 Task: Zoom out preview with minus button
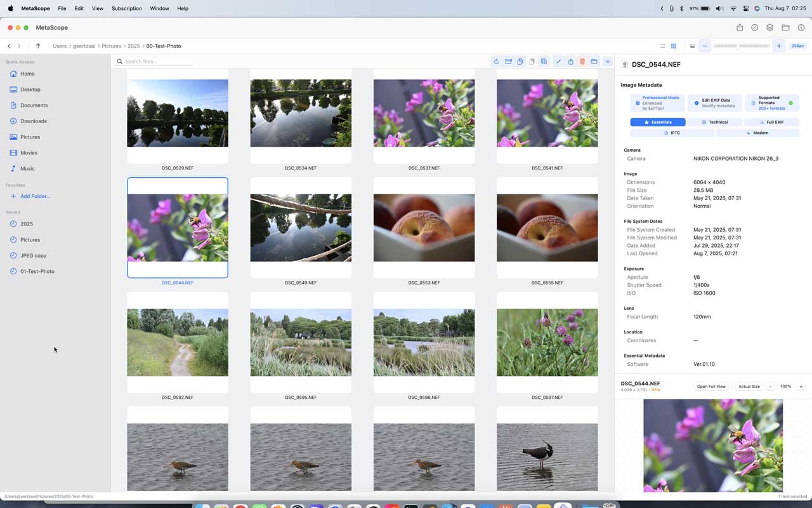tap(770, 386)
